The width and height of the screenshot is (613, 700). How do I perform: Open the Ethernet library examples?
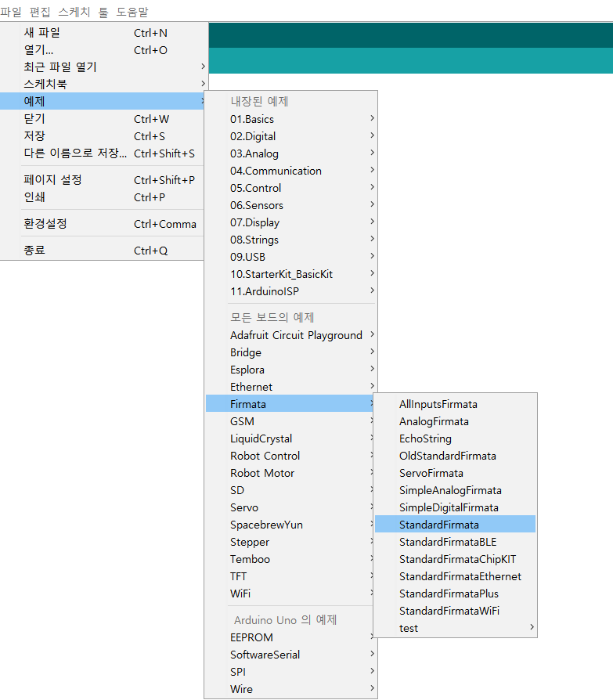(x=290, y=387)
